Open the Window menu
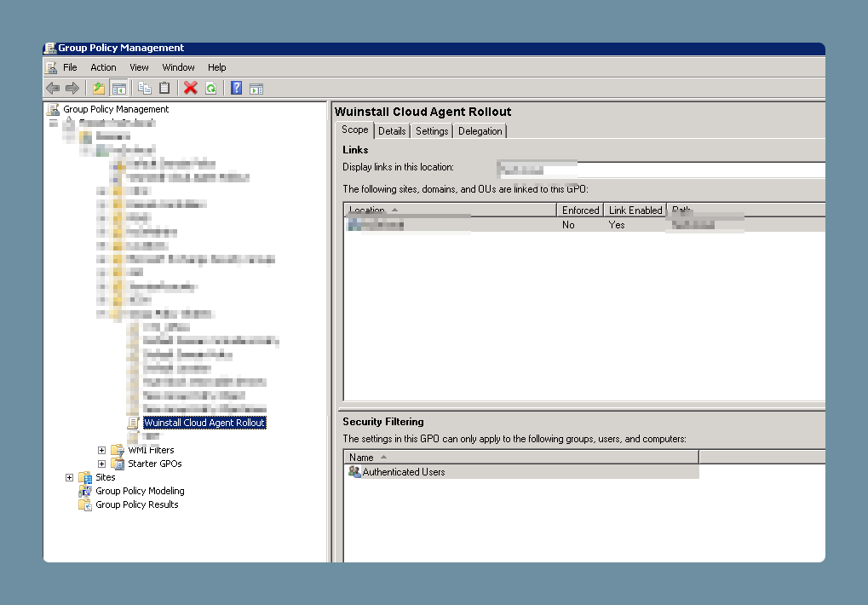 coord(178,67)
